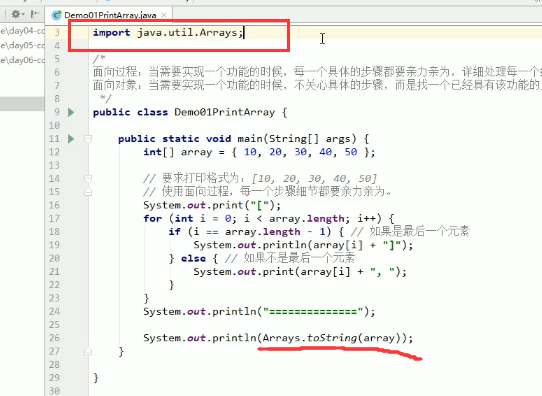Click the int[] array declaration line
542x396 pixels.
[x=259, y=152]
